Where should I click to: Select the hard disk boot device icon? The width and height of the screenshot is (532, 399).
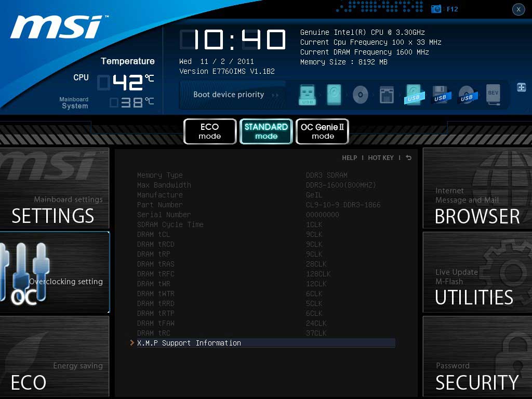pos(334,95)
